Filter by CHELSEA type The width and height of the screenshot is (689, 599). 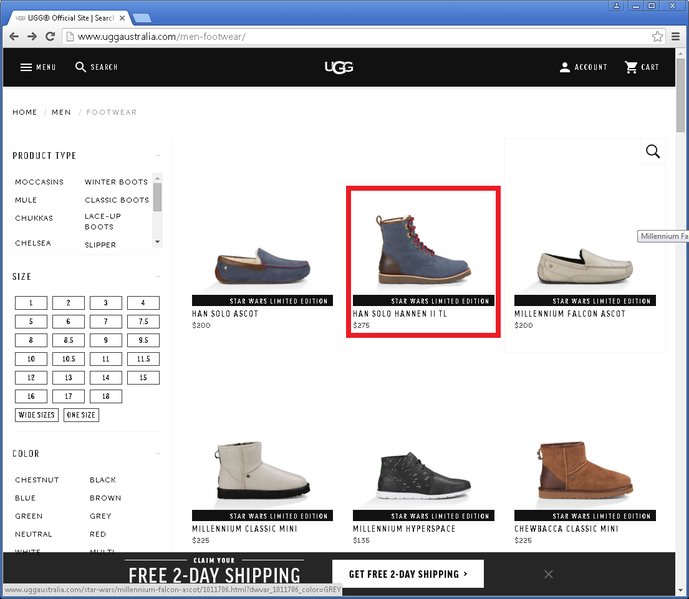click(33, 243)
